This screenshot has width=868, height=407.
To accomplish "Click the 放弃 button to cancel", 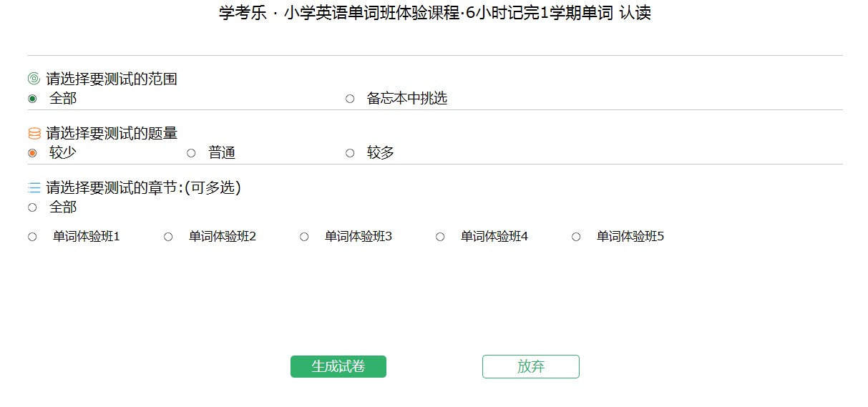I will pos(530,367).
